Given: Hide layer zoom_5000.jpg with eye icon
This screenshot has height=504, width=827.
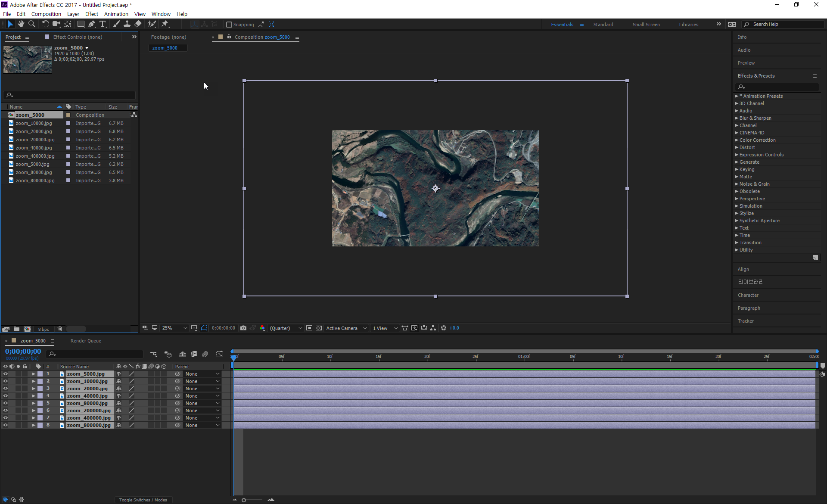Looking at the screenshot, I should coord(5,374).
